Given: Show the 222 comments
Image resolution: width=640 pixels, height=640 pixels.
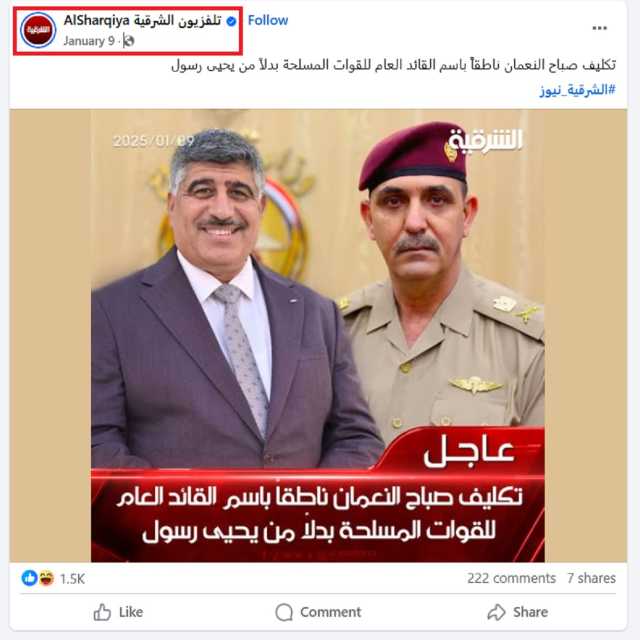Looking at the screenshot, I should (x=511, y=578).
